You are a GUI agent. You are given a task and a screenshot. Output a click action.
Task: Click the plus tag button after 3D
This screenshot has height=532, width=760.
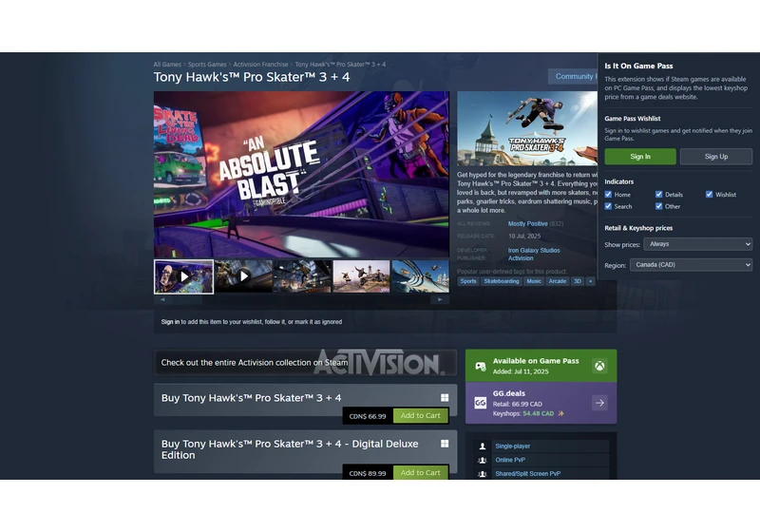pyautogui.click(x=590, y=281)
